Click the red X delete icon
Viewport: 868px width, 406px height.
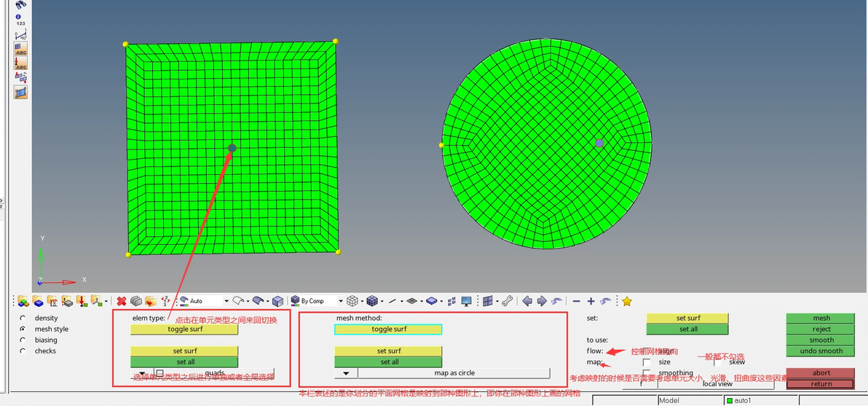coord(121,301)
